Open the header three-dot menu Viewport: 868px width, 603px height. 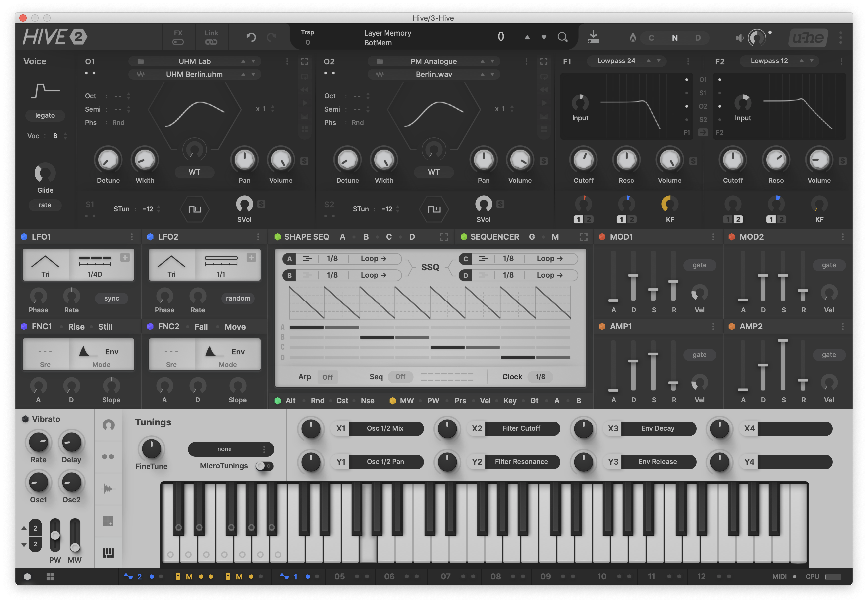[840, 38]
